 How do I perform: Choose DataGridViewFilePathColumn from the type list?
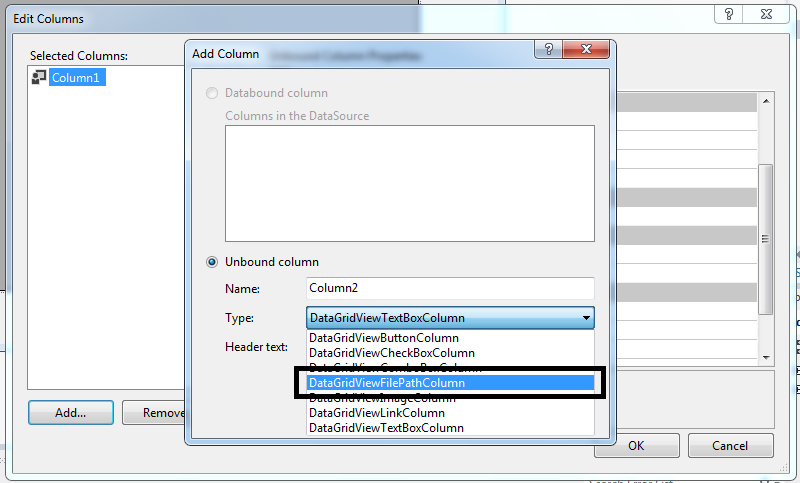tap(451, 383)
